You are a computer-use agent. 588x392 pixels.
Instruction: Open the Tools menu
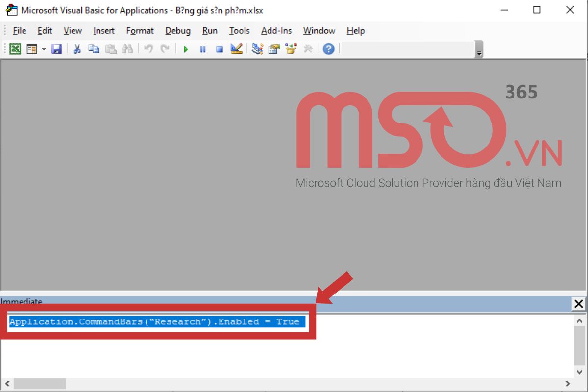click(x=240, y=30)
